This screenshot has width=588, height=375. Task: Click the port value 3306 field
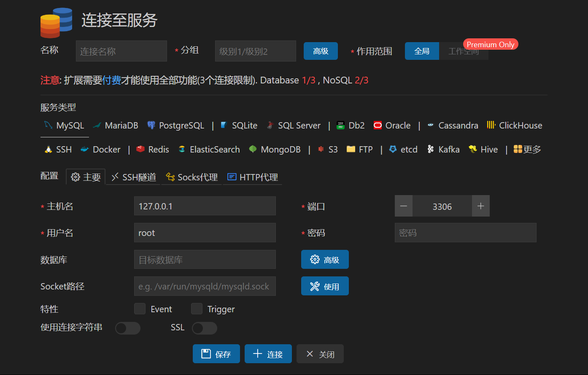(x=442, y=206)
